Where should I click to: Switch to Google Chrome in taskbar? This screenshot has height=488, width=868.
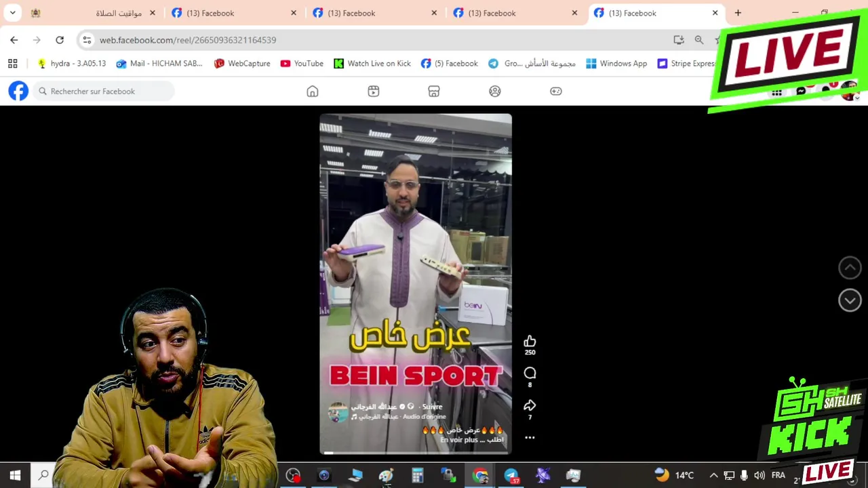pos(480,476)
